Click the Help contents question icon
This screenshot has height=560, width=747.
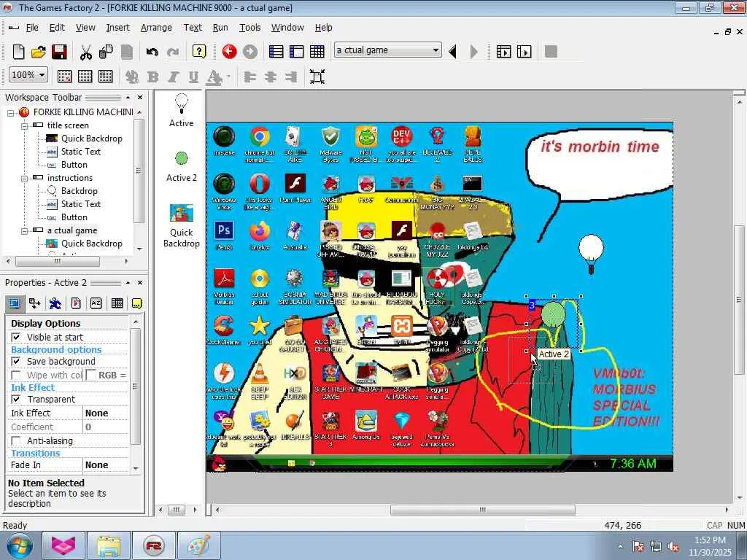(x=199, y=52)
